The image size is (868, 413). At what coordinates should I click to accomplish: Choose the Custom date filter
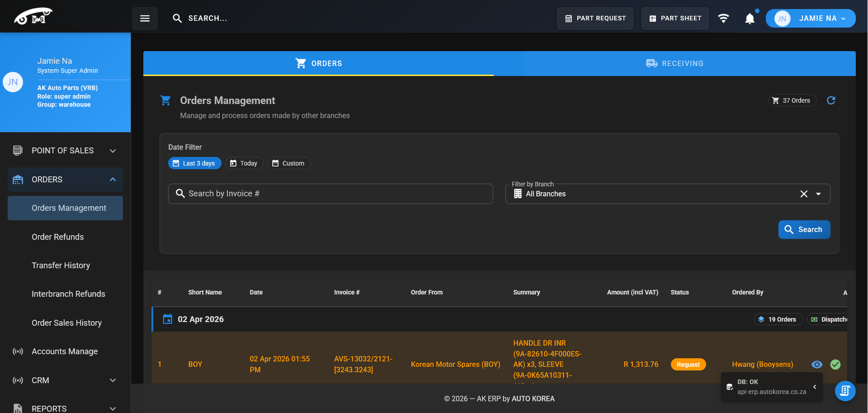pyautogui.click(x=289, y=163)
